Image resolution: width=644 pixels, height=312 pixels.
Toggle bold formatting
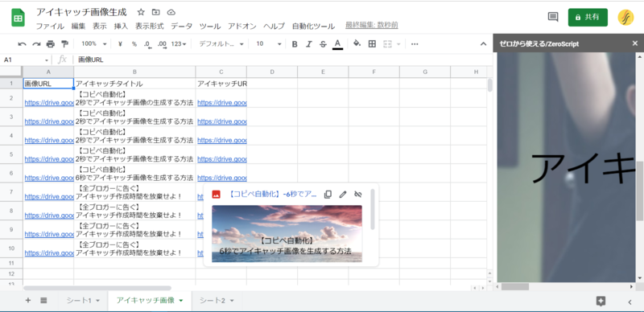pos(295,44)
